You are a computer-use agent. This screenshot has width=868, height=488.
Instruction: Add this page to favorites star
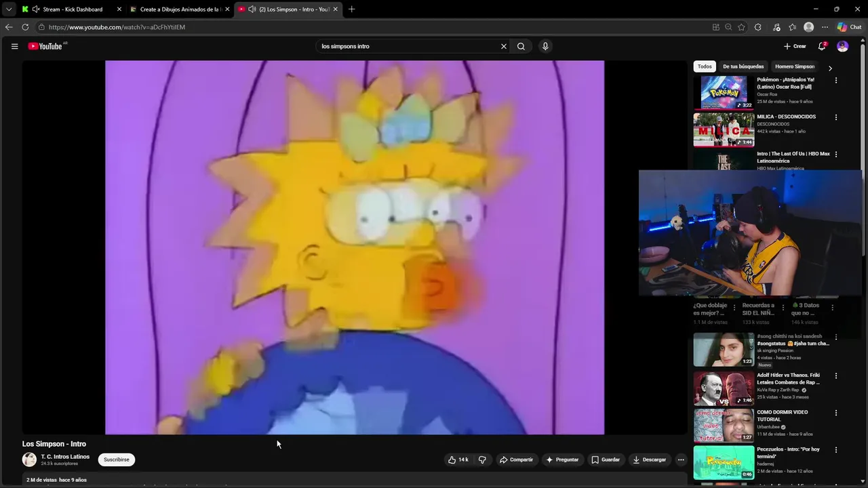(741, 27)
